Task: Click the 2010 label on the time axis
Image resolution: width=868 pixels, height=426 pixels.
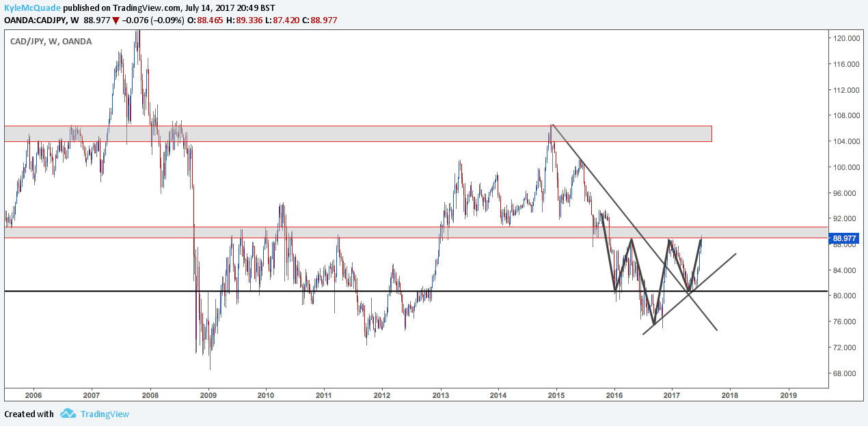Action: coord(266,395)
